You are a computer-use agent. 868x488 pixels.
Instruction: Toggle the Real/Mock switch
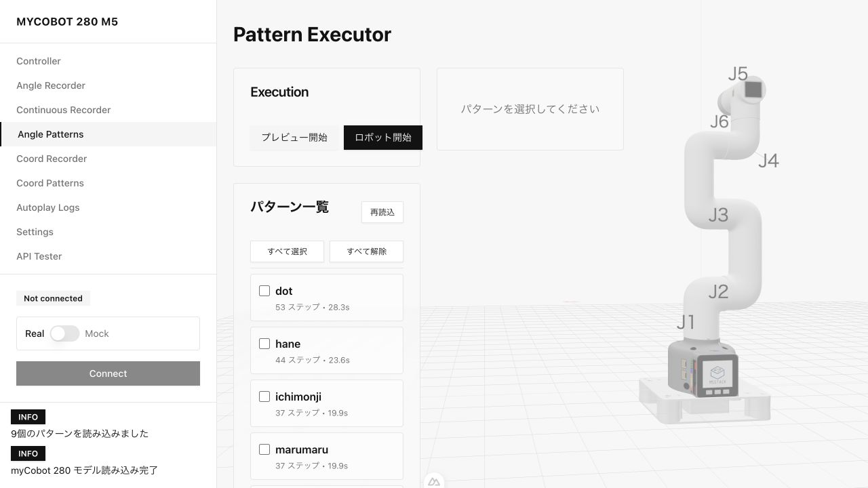point(64,333)
